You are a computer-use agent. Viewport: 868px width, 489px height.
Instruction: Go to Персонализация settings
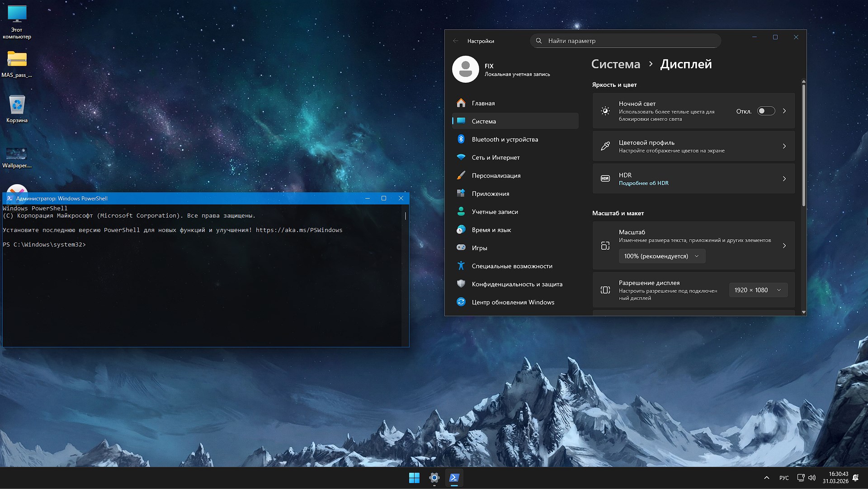point(496,176)
